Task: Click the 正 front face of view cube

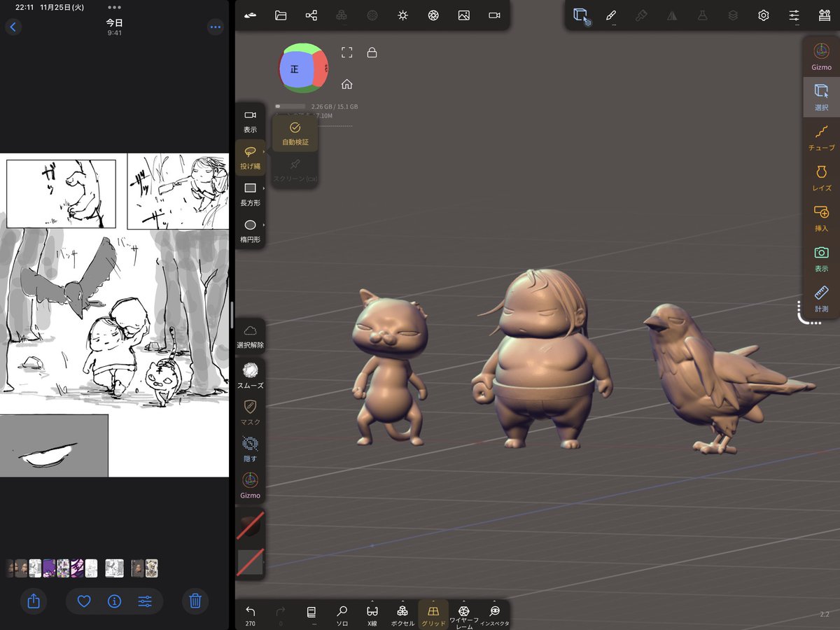Action: [295, 70]
